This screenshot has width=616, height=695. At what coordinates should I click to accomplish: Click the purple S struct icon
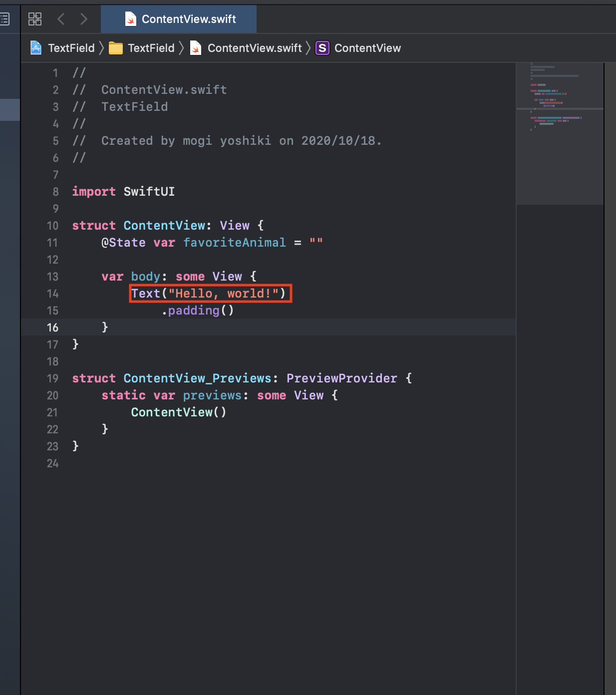pyautogui.click(x=322, y=48)
